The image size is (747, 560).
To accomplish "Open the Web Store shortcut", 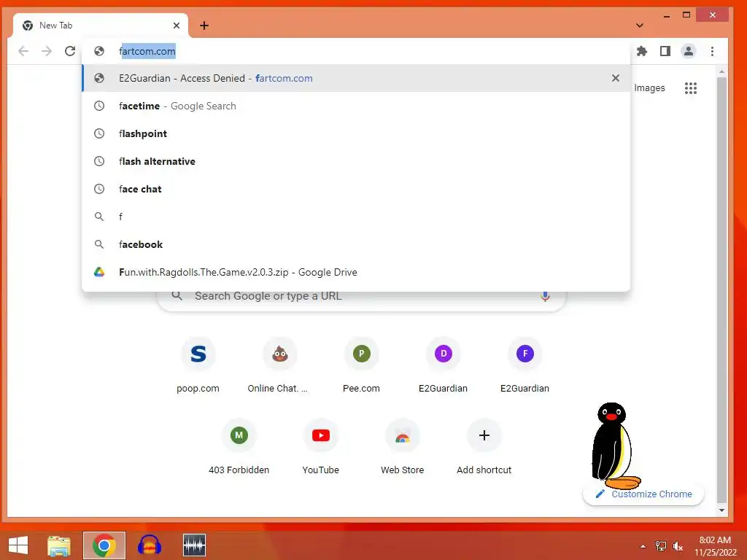I will pos(403,447).
